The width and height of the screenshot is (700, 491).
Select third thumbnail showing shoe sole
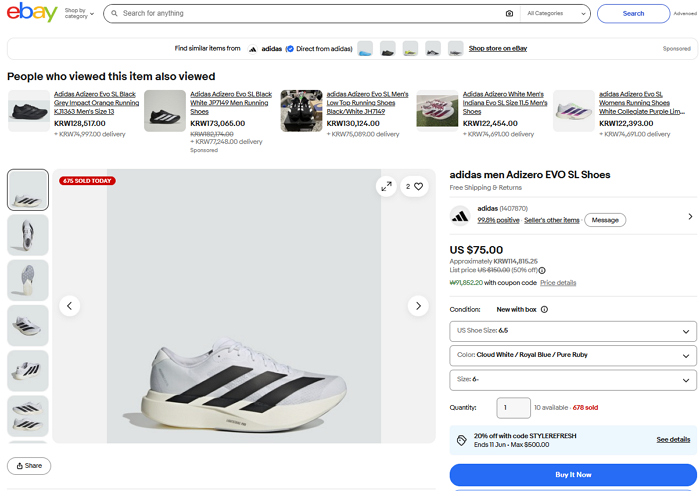(x=28, y=280)
